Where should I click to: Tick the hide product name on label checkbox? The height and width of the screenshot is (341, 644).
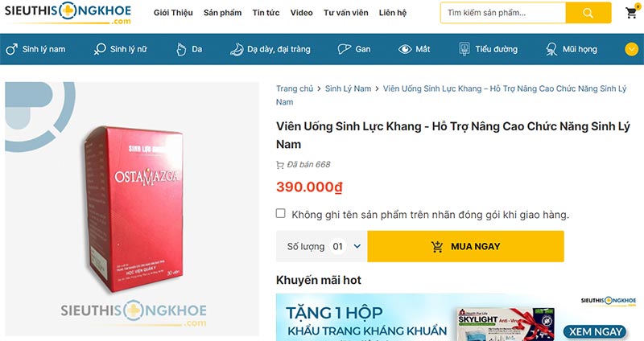click(x=280, y=213)
